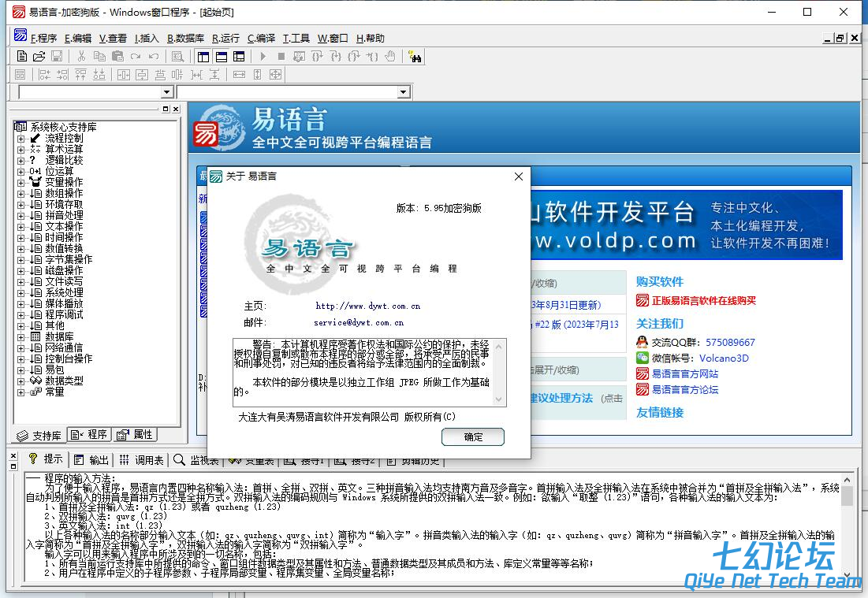Screen dimensions: 868x598
Task: Click the Find magnifier toolbar icon
Action: pyautogui.click(x=177, y=57)
